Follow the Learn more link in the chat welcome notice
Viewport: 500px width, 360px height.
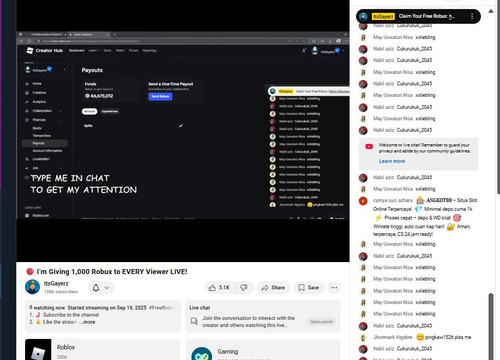(392, 161)
